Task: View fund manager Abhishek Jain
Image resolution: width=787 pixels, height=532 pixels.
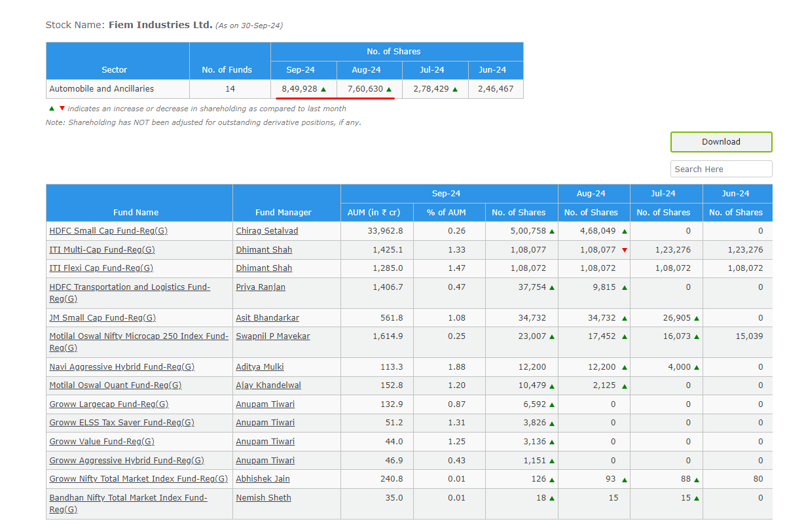Action: click(263, 479)
